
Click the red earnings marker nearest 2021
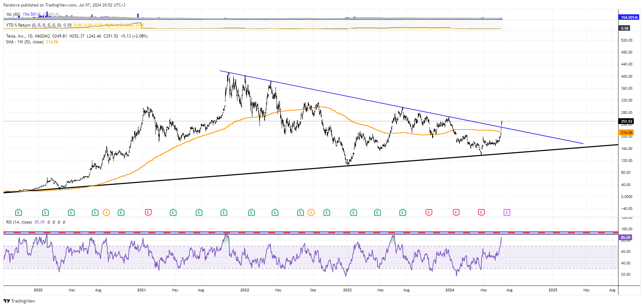coord(148,213)
